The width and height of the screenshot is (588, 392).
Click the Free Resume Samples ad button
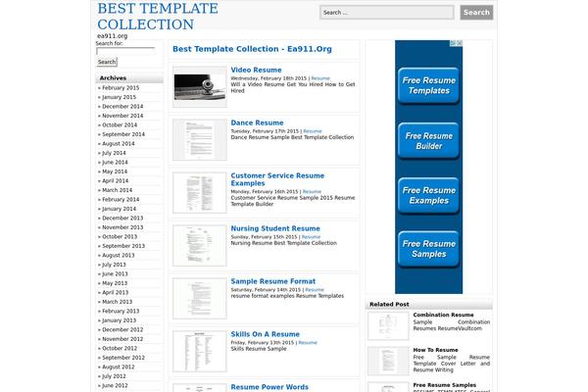(428, 249)
